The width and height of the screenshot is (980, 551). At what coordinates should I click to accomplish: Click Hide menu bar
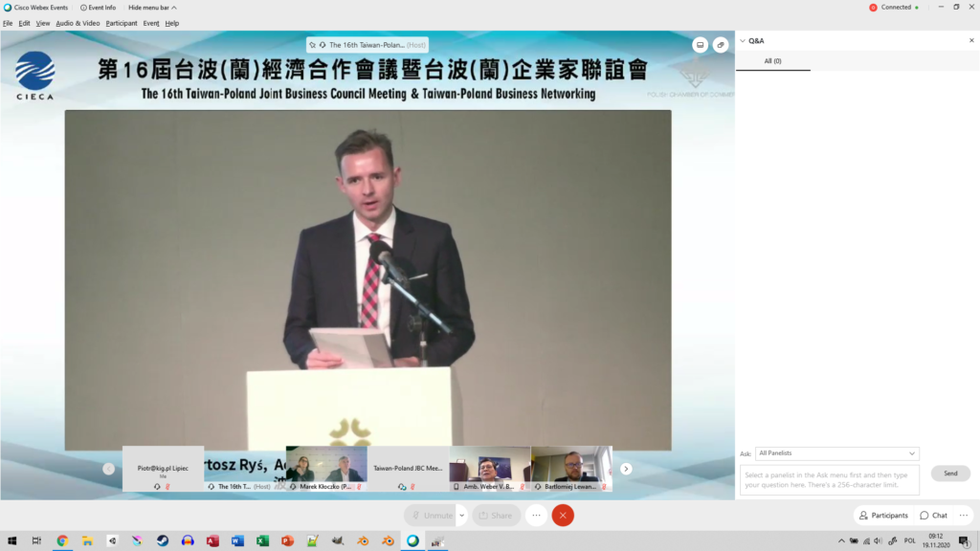point(152,8)
